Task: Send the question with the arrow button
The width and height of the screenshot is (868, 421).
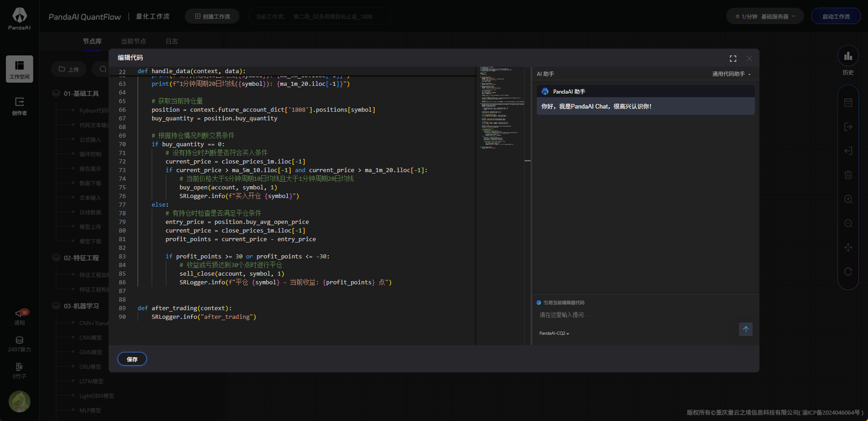Action: (745, 329)
